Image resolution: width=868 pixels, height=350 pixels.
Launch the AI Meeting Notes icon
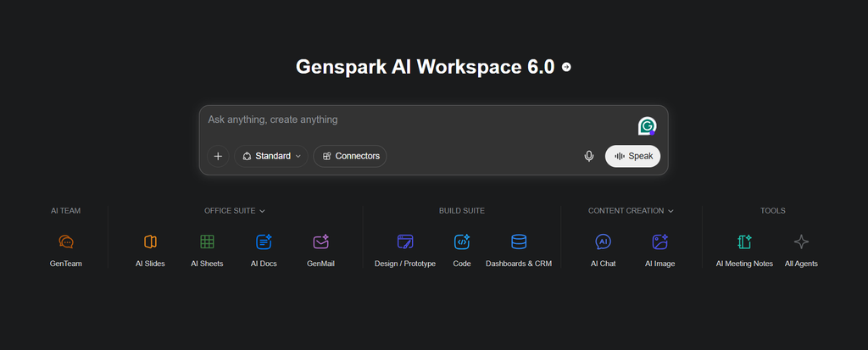pyautogui.click(x=744, y=242)
